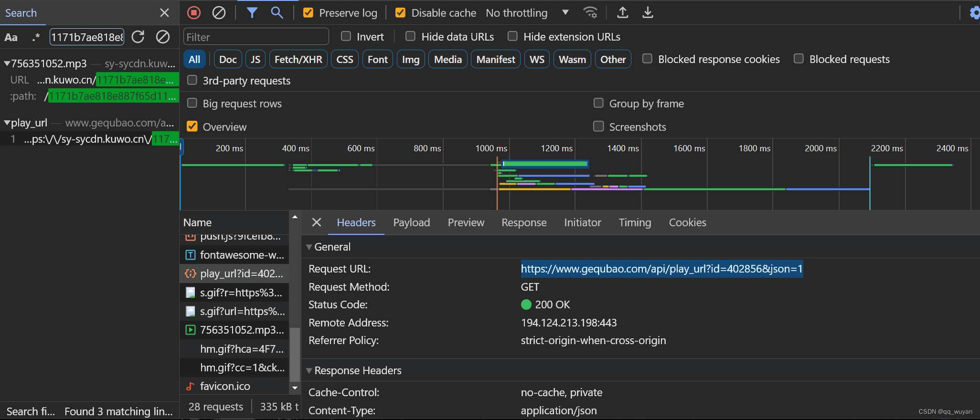Open the Initiator tab
This screenshot has height=420, width=980.
coord(583,222)
